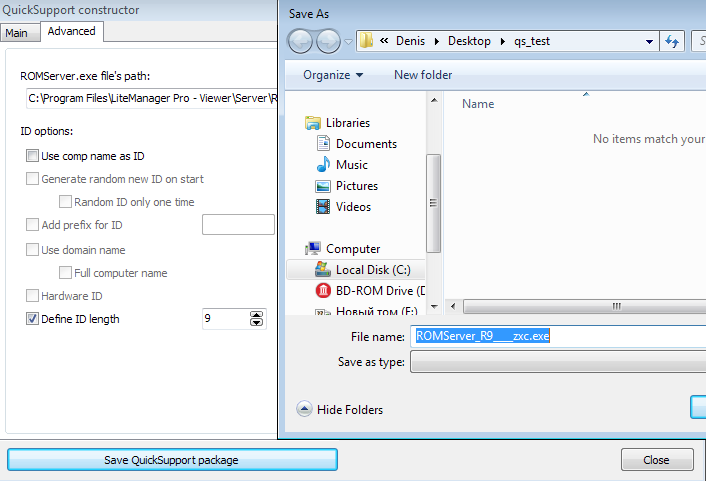Screen dimensions: 706x481
Task: Click the Videos filmstrip icon
Action: [323, 207]
